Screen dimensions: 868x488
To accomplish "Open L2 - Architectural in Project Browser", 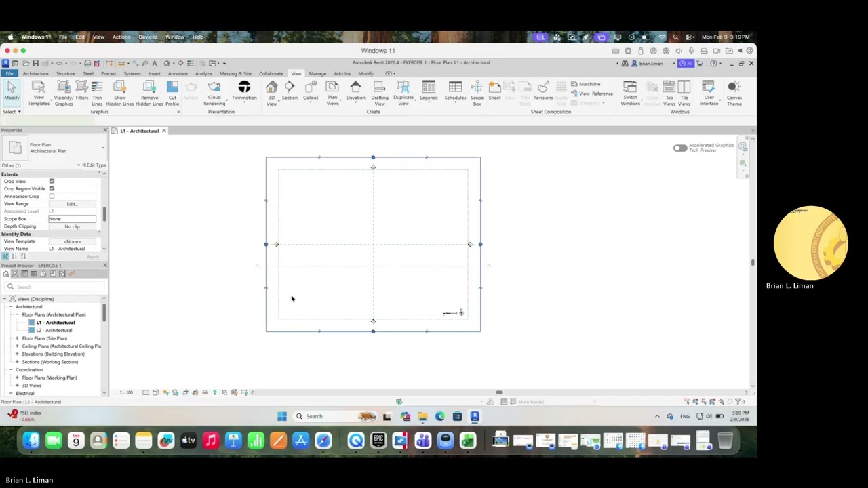I will pyautogui.click(x=54, y=330).
